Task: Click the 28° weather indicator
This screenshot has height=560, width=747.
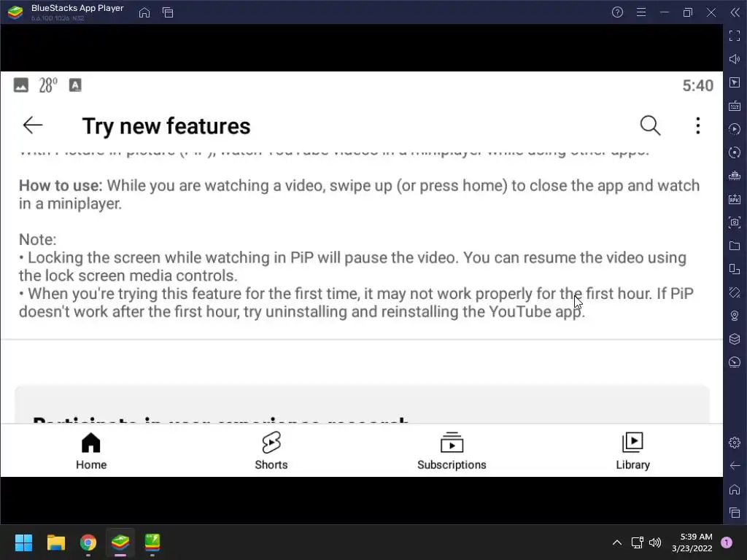Action: [x=48, y=85]
